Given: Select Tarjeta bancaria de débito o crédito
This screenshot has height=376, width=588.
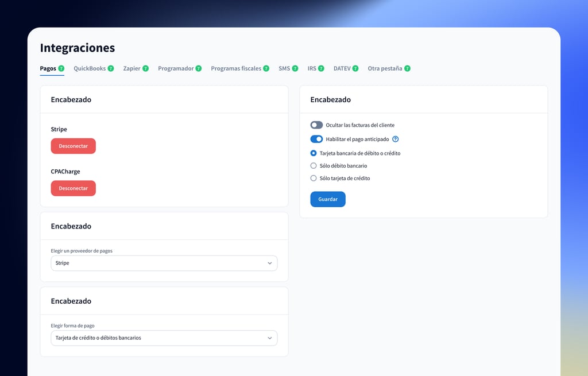Looking at the screenshot, I should point(314,153).
